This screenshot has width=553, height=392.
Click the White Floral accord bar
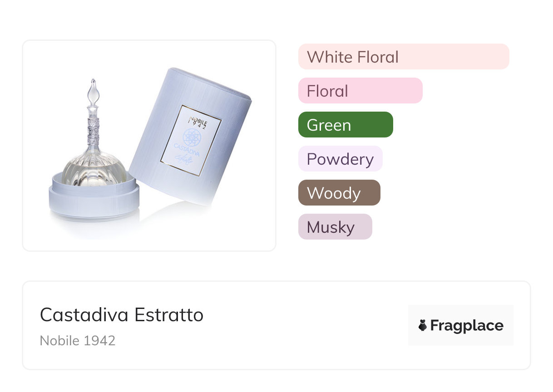[x=403, y=57]
